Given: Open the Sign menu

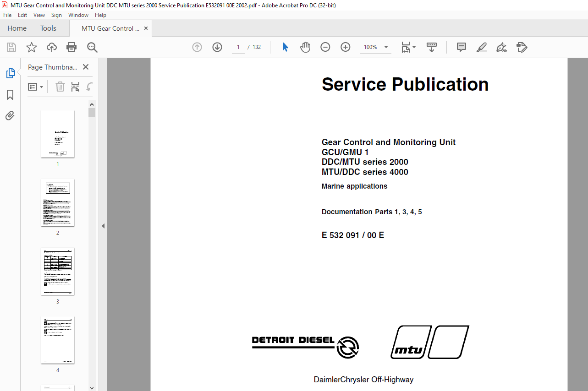Looking at the screenshot, I should click(56, 15).
